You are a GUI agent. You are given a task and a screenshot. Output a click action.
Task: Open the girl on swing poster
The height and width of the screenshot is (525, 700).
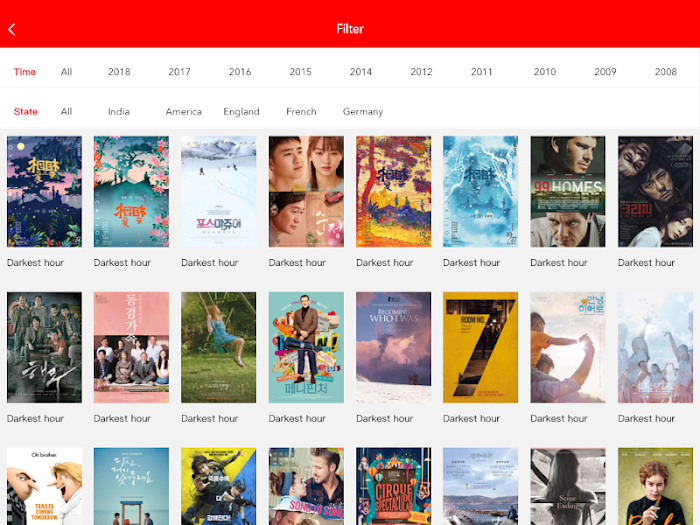coord(219,347)
